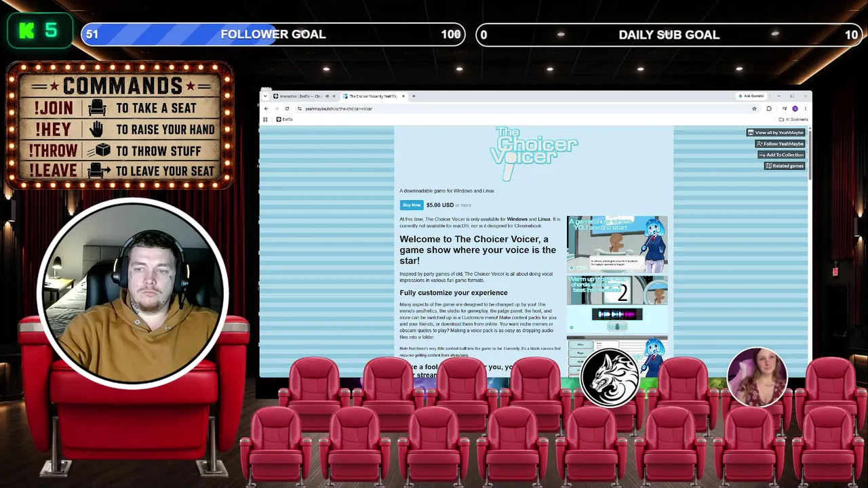Open the BotRix bookmark
This screenshot has width=868, height=488.
point(285,119)
